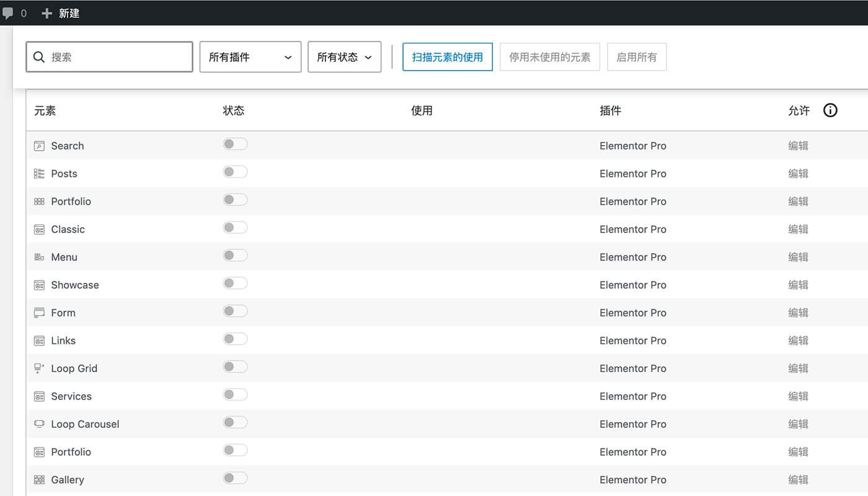The width and height of the screenshot is (868, 496).
Task: Click the 扫描元素的使用 button
Action: tap(447, 56)
